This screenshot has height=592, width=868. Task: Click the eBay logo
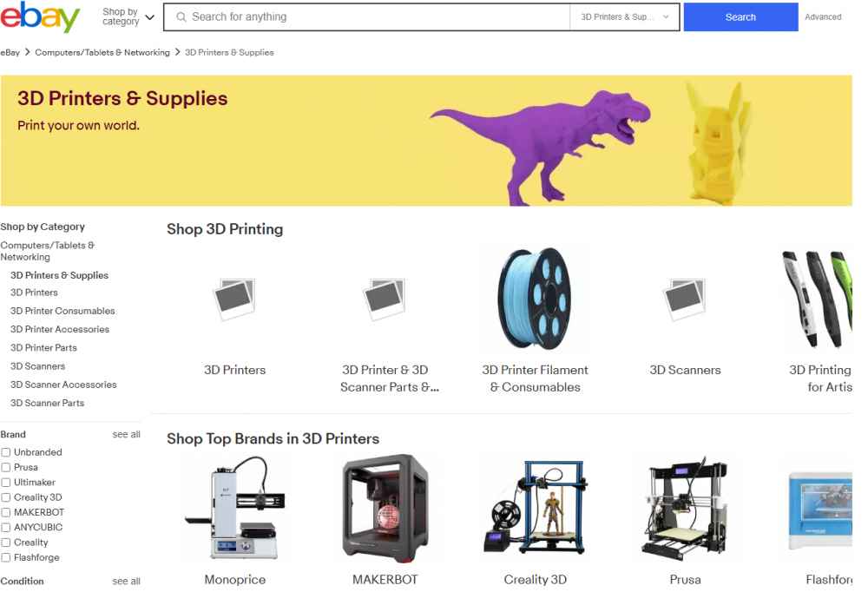pos(40,16)
